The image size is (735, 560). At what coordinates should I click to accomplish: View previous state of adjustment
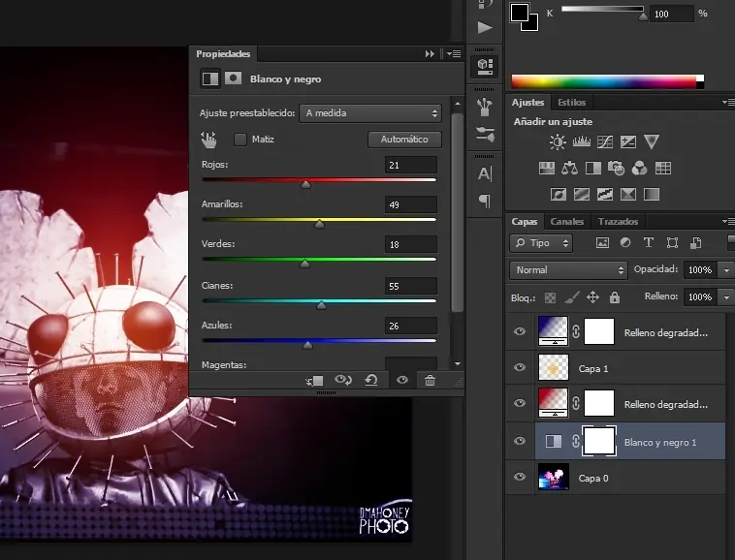[x=343, y=380]
